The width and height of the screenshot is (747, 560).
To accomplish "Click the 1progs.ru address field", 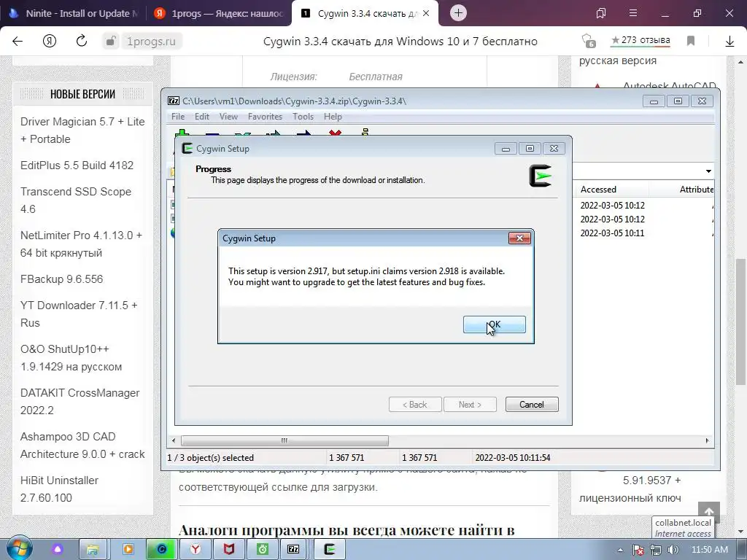I will click(151, 42).
